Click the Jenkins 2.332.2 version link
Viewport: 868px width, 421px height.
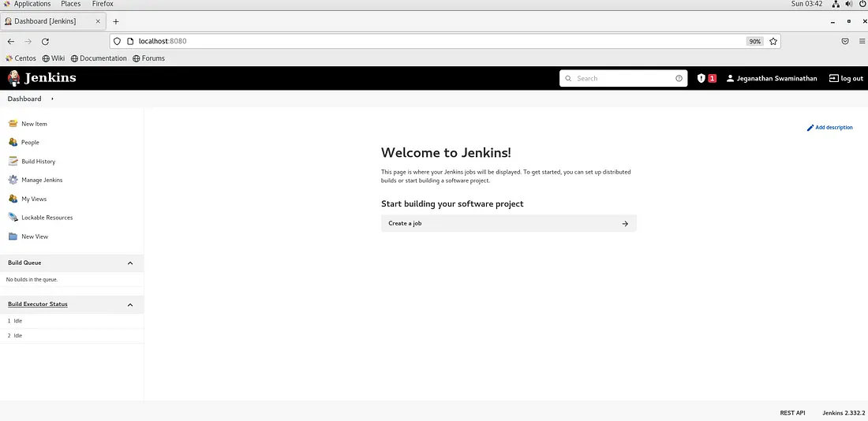[x=844, y=412]
